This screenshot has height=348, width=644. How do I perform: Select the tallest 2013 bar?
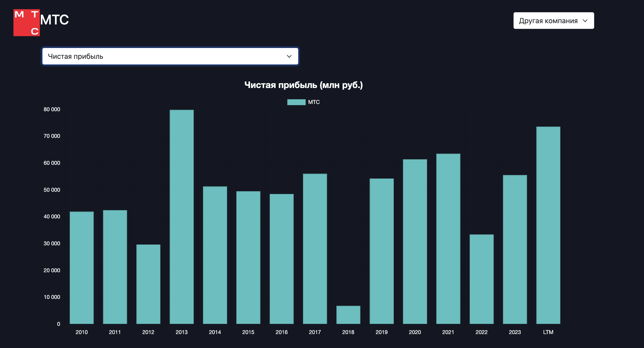[182, 217]
